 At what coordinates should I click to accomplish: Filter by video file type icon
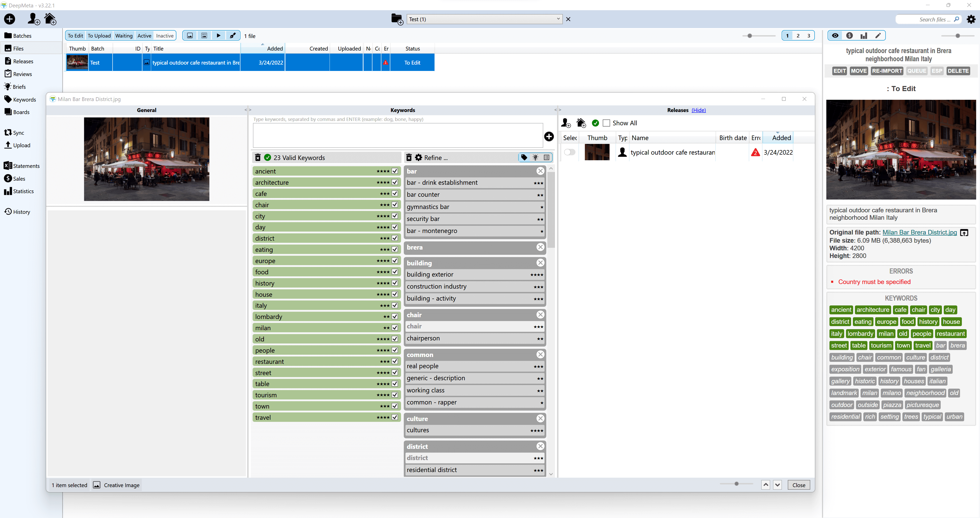coord(218,36)
